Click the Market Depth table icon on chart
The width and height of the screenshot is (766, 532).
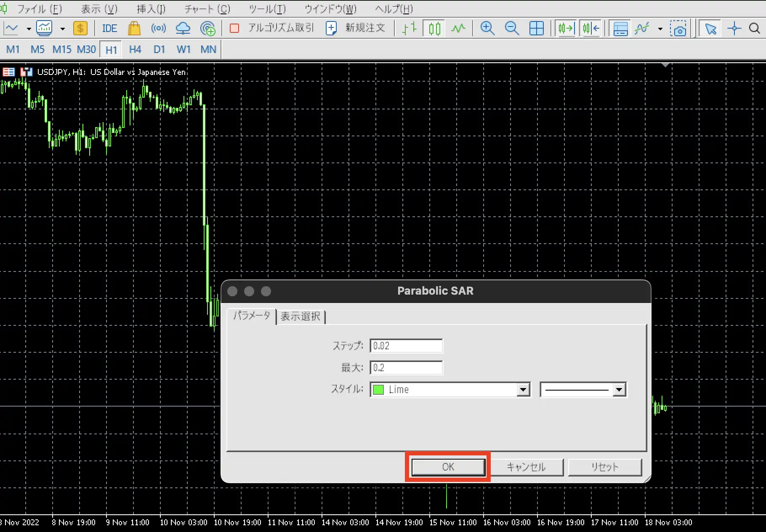click(9, 72)
